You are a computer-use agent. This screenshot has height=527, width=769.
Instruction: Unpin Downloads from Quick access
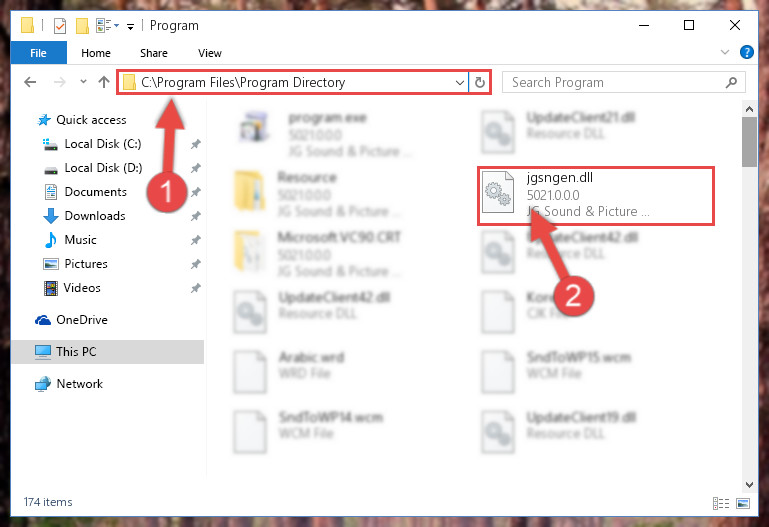click(196, 216)
